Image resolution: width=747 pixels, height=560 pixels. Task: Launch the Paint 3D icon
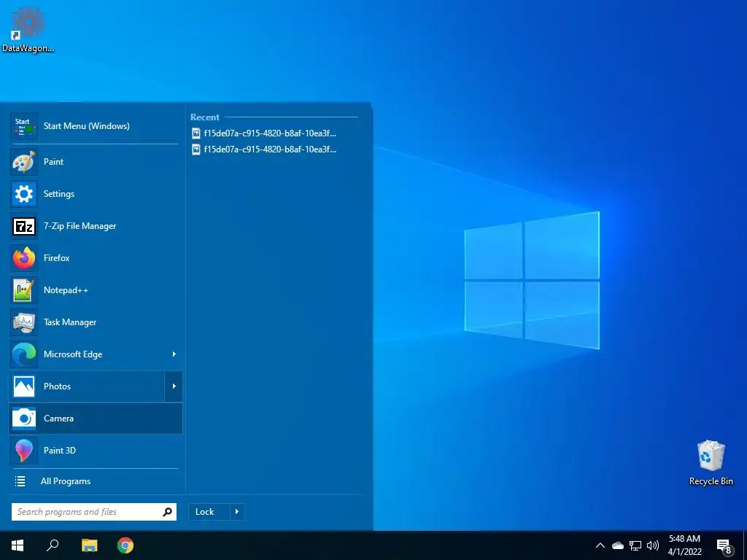[x=24, y=451]
